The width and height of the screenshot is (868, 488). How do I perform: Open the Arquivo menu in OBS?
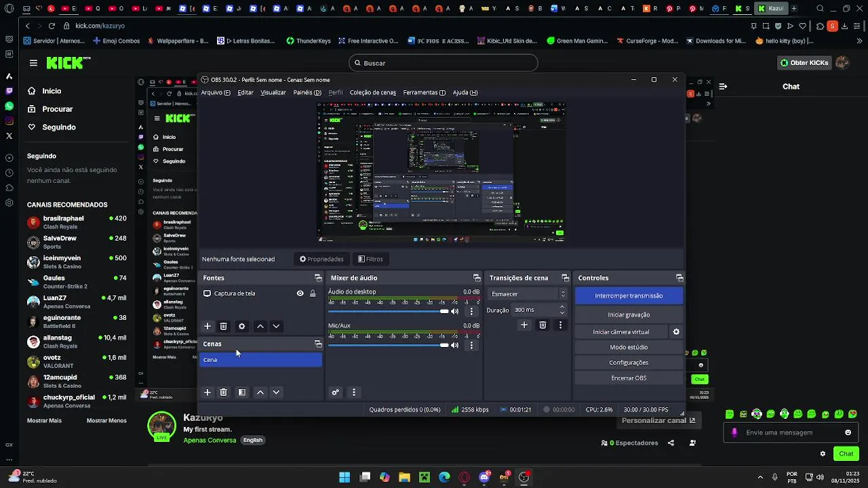click(215, 92)
